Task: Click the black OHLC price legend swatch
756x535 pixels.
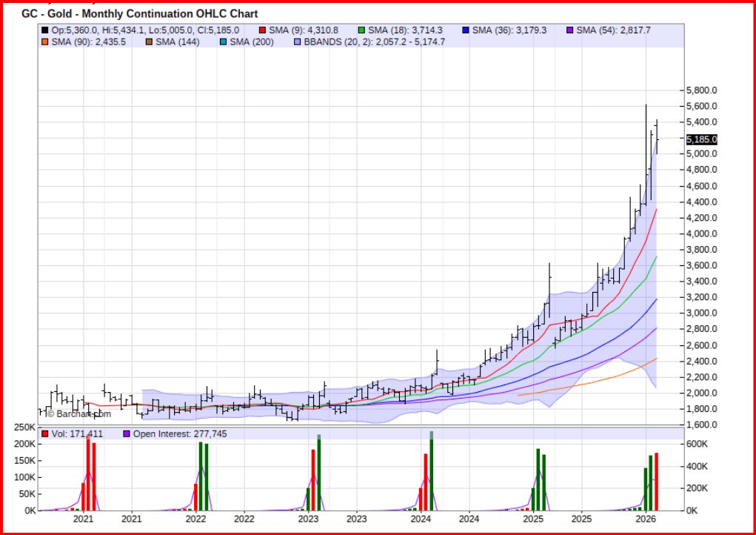Action: (x=45, y=30)
